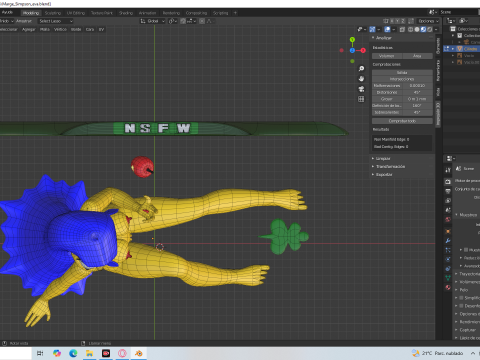
Task: Open the Object properties orange square icon
Action: click(448, 231)
